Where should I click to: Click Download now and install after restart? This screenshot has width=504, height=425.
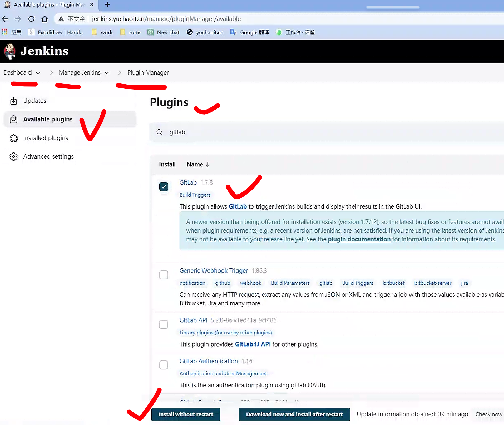(294, 414)
